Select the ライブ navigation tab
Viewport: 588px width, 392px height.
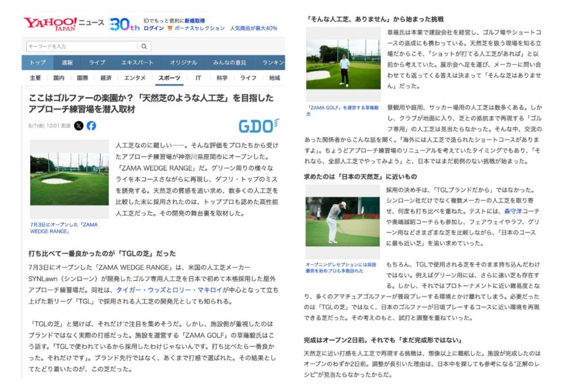[x=96, y=63]
